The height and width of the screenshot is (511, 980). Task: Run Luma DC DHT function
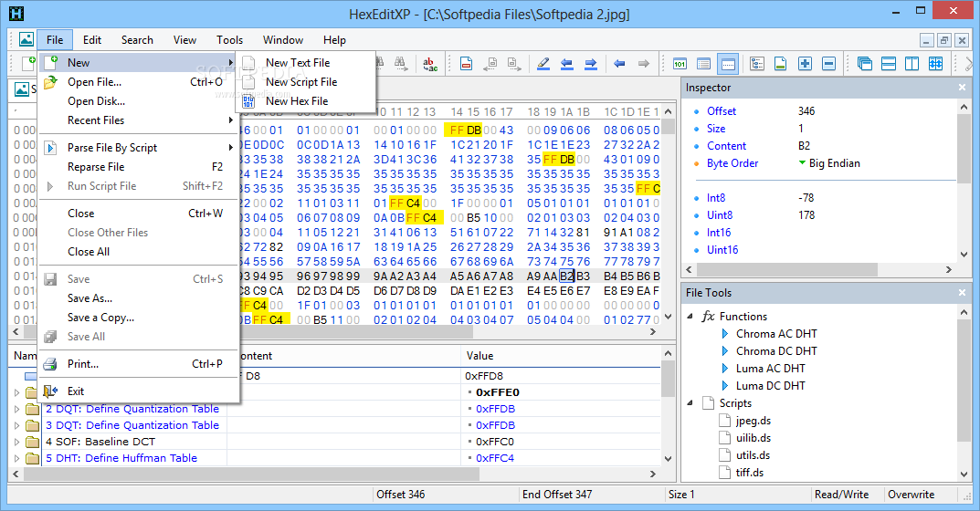tap(771, 386)
